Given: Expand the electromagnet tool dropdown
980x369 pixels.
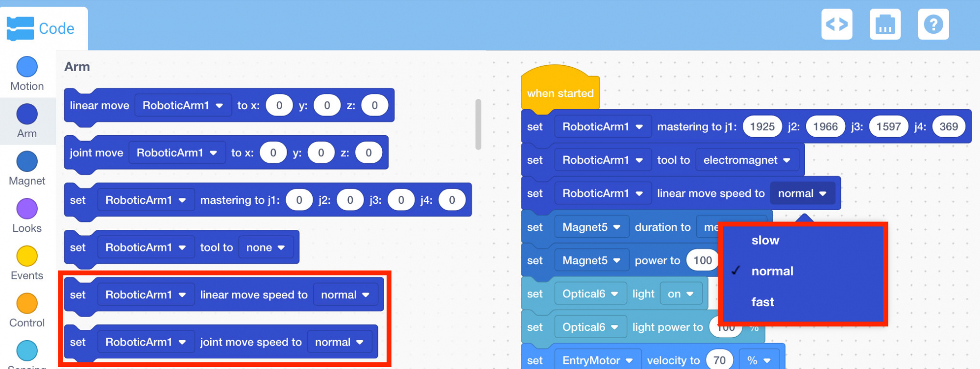Looking at the screenshot, I should point(747,160).
